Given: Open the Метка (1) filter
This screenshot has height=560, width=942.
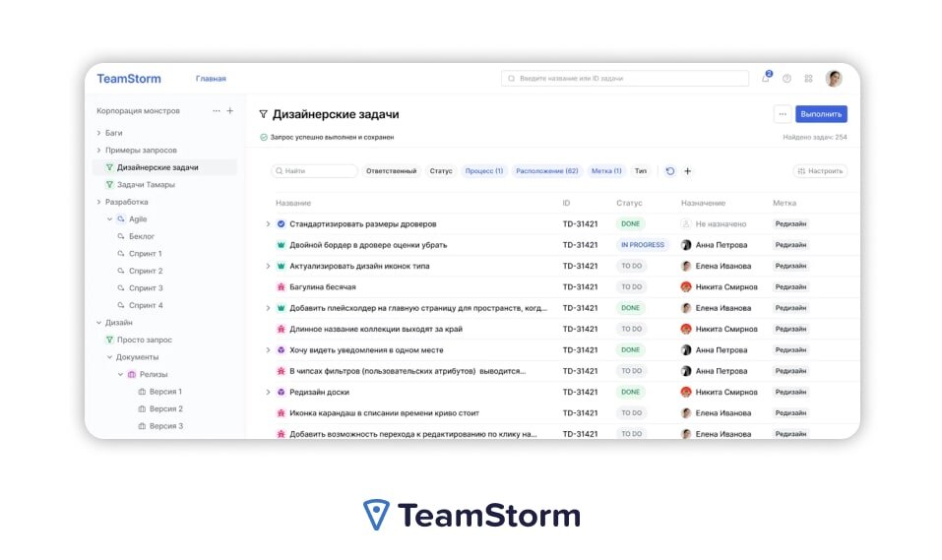Looking at the screenshot, I should [x=606, y=171].
